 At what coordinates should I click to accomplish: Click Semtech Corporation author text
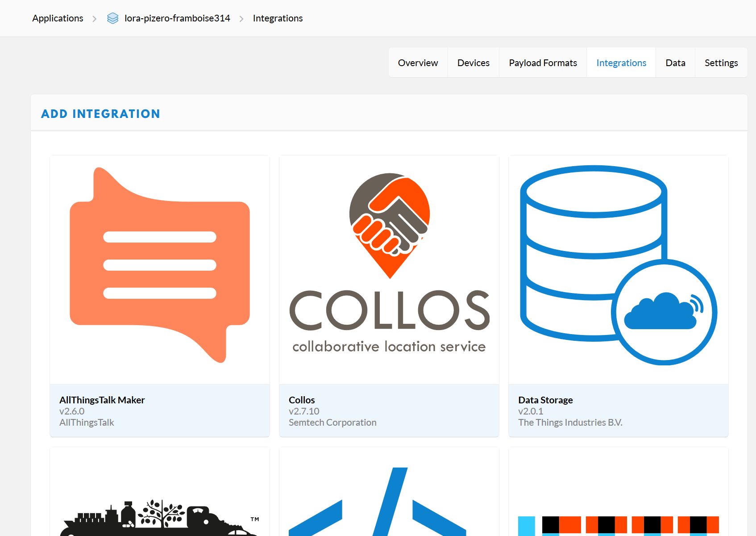[332, 422]
